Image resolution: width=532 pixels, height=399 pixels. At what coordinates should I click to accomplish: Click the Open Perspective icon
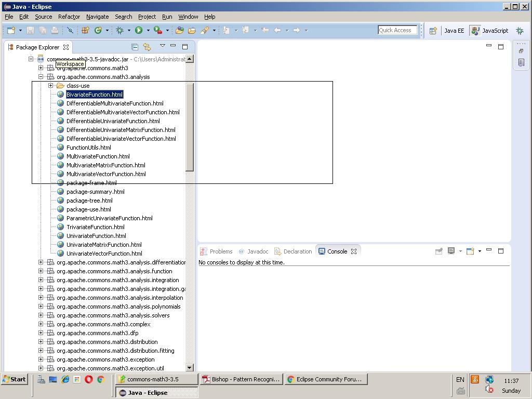coord(433,31)
